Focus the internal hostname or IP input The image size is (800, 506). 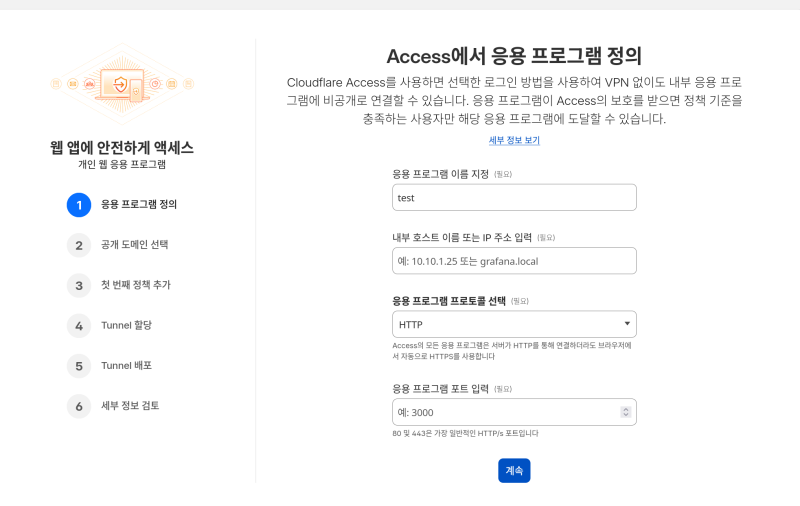click(514, 261)
